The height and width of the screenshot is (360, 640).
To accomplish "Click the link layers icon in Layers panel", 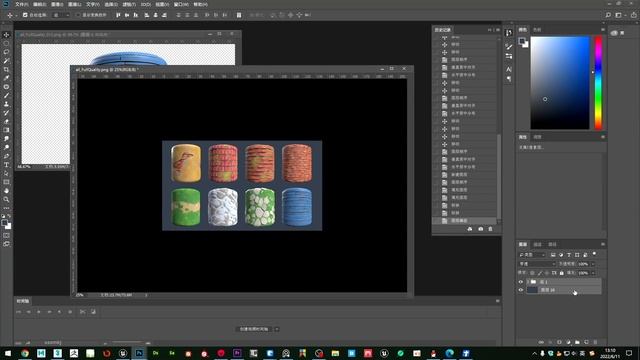I will 541,342.
